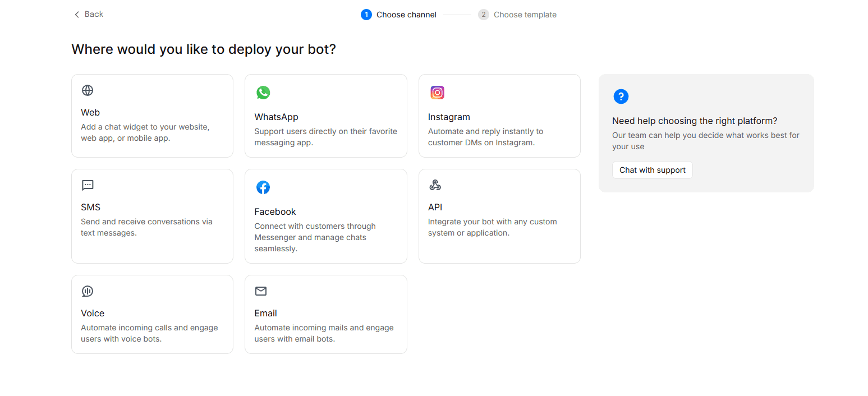Click the globe icon on the Web card
This screenshot has height=396, width=868.
(x=87, y=90)
